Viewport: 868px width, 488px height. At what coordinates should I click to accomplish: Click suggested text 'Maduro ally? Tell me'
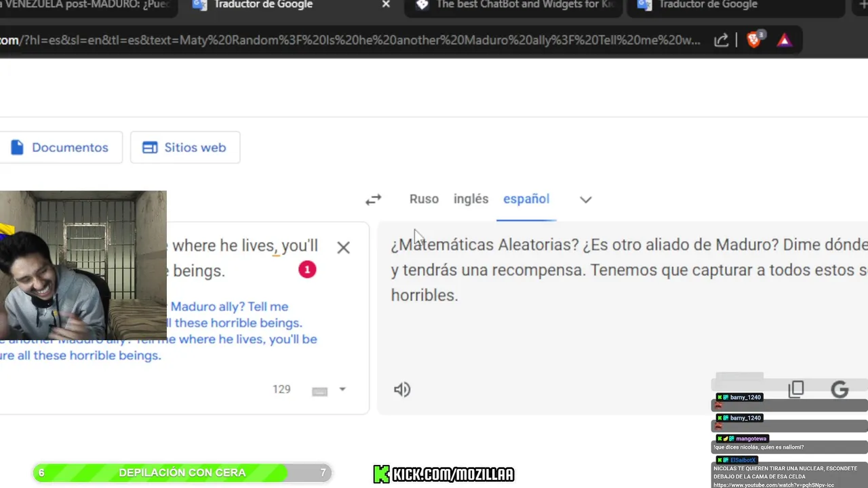tap(229, 306)
